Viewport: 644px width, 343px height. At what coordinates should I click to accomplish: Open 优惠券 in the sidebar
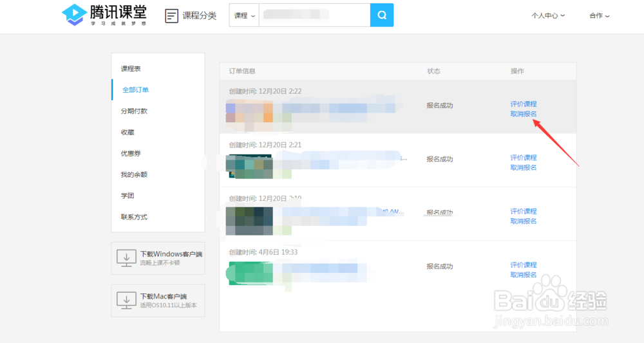pyautogui.click(x=131, y=153)
